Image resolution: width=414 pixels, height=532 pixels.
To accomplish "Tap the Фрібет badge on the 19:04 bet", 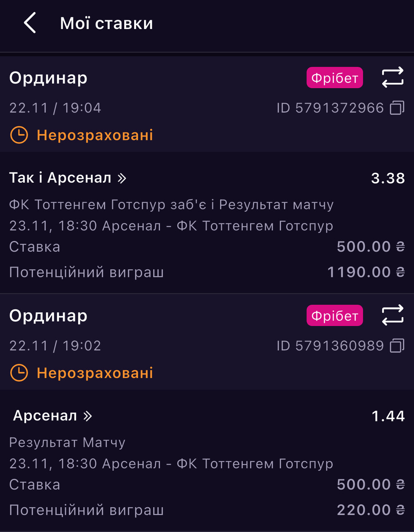I will [x=335, y=78].
